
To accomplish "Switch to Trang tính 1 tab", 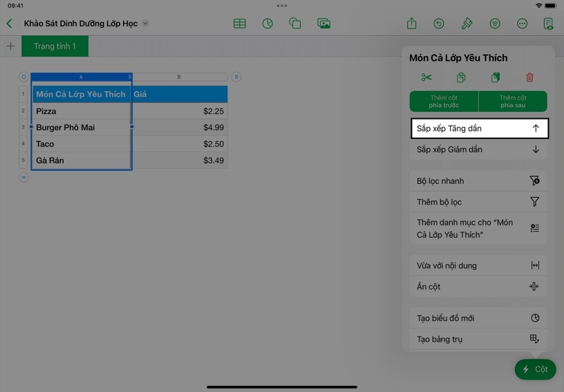I will point(55,46).
